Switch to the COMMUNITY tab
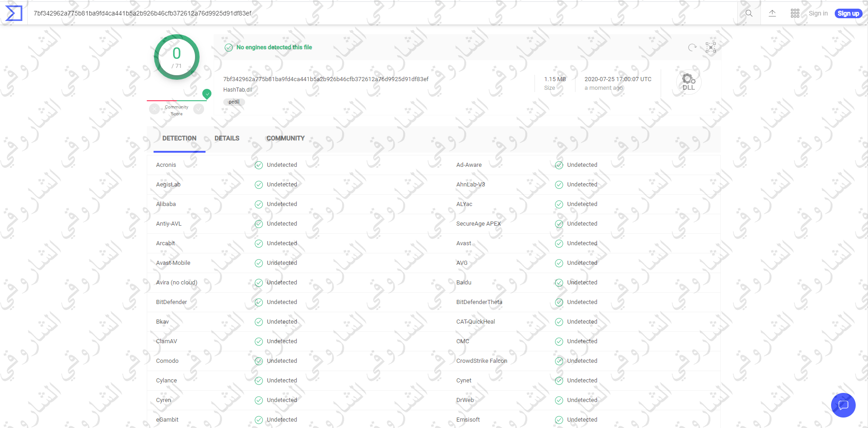Viewport: 868px width, 428px height. pyautogui.click(x=286, y=138)
